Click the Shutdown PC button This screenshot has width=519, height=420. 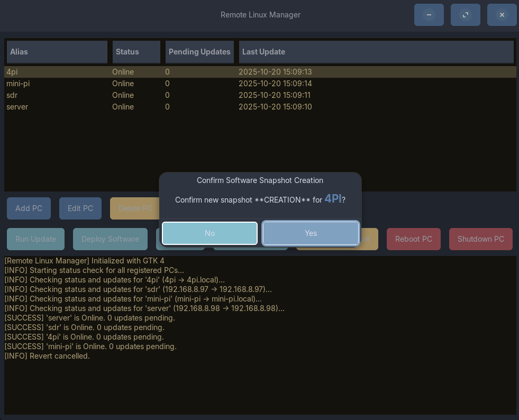[x=480, y=239]
